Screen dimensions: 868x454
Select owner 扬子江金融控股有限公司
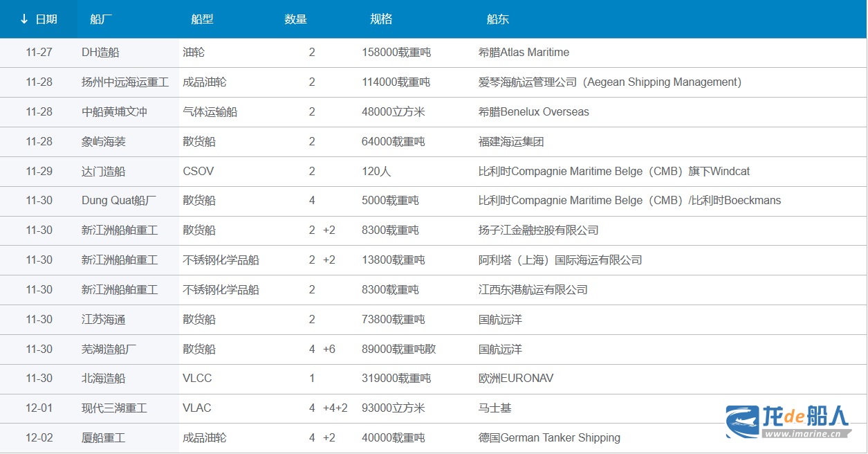point(539,230)
